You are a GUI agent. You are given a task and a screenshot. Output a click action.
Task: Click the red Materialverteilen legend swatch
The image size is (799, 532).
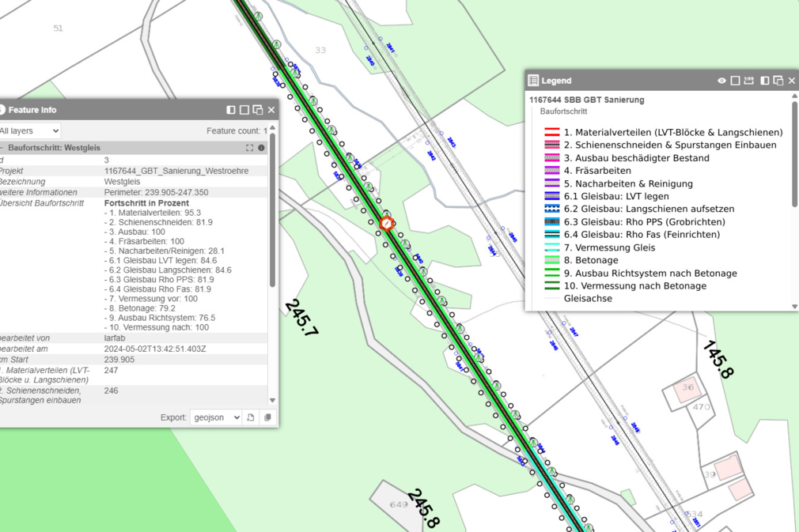point(552,133)
